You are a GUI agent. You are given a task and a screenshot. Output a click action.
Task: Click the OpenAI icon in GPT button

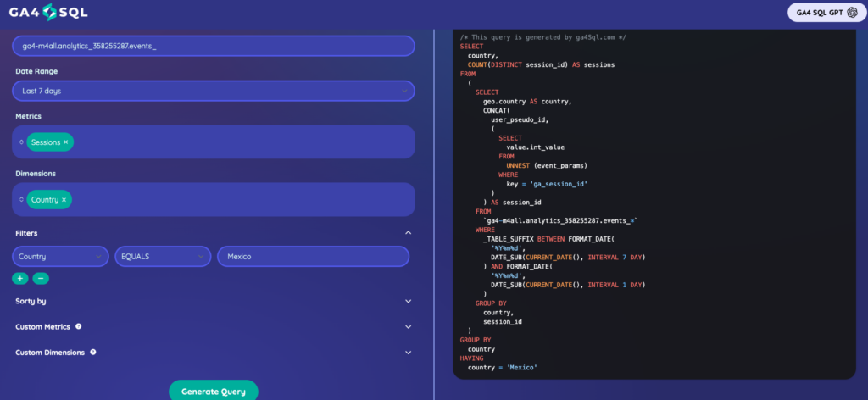pyautogui.click(x=851, y=13)
